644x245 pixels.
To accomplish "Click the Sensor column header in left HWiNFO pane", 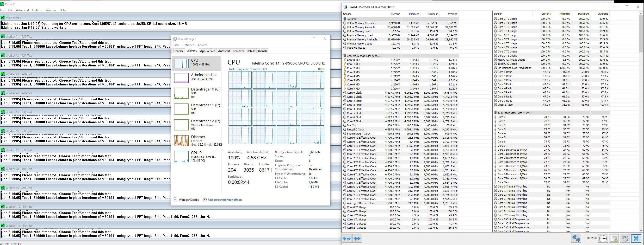I will [362, 14].
